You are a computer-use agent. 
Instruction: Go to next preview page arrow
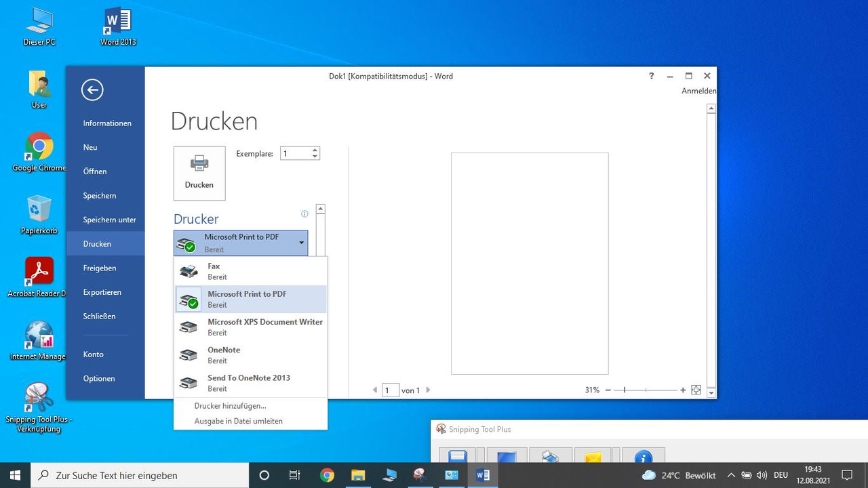(x=428, y=390)
